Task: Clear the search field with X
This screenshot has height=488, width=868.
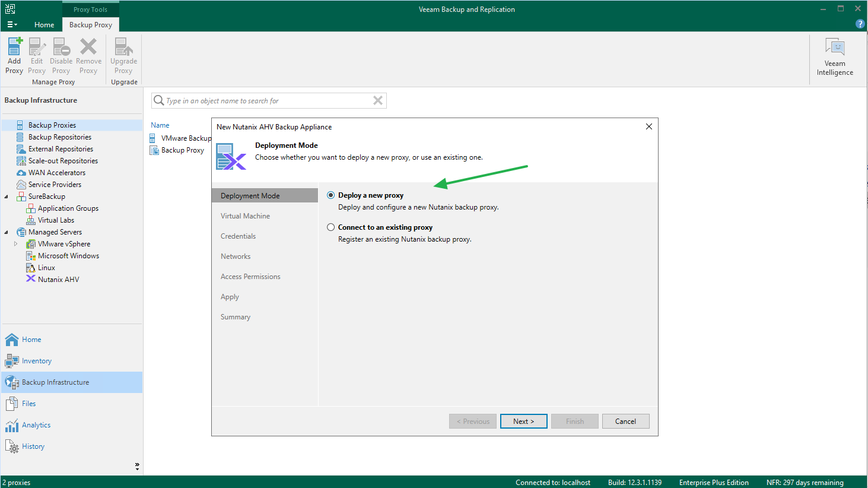Action: (378, 100)
